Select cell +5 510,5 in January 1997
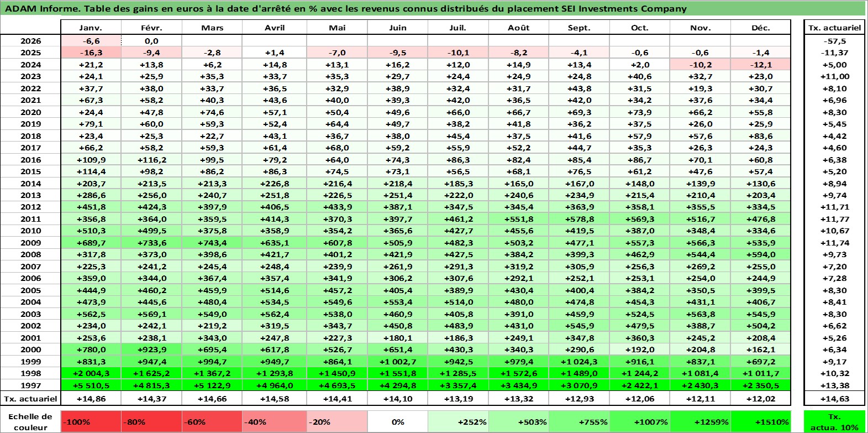This screenshot has height=433, width=868. click(91, 385)
